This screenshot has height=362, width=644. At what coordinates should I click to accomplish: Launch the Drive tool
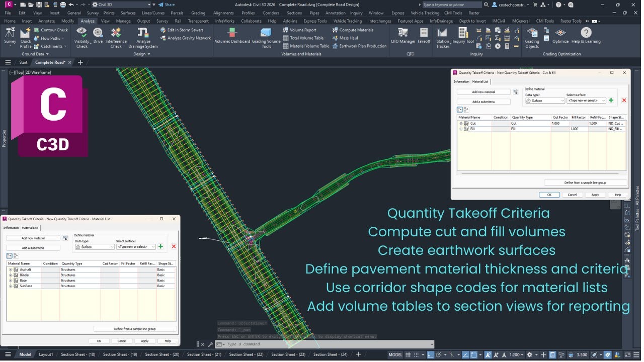98,36
